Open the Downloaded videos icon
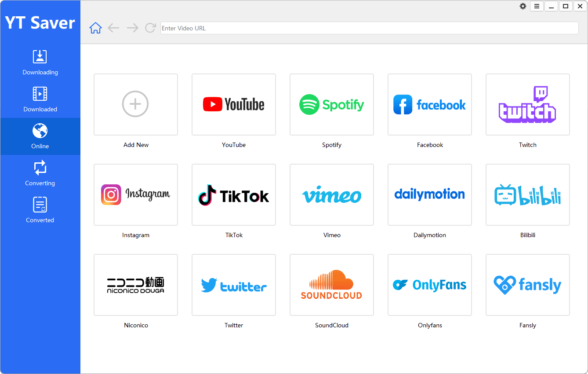 coord(40,94)
